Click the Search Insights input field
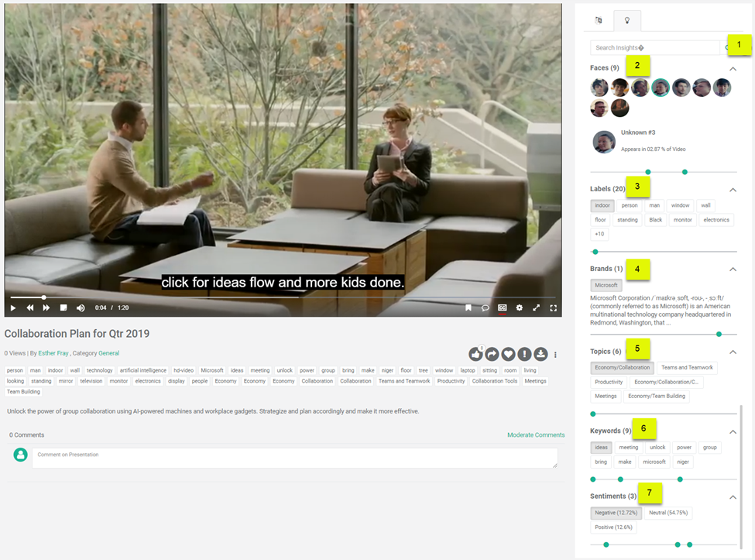The width and height of the screenshot is (755, 560). (654, 48)
